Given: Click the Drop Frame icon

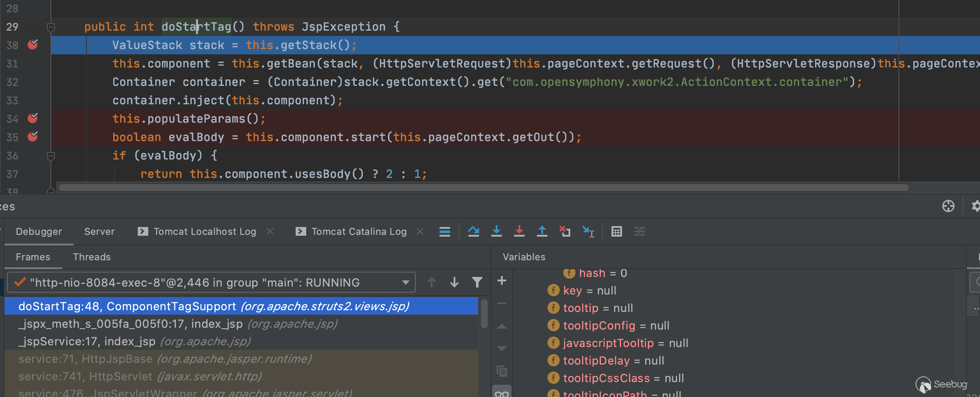Looking at the screenshot, I should (x=565, y=231).
